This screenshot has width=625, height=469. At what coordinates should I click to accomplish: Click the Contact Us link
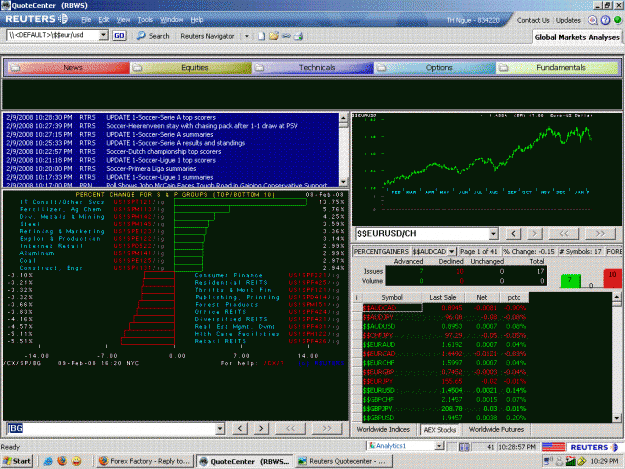[x=533, y=20]
